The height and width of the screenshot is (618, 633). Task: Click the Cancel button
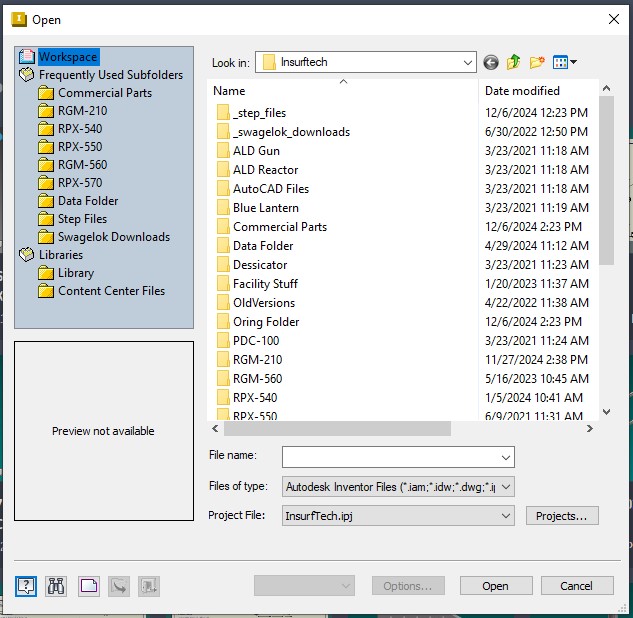[577, 586]
